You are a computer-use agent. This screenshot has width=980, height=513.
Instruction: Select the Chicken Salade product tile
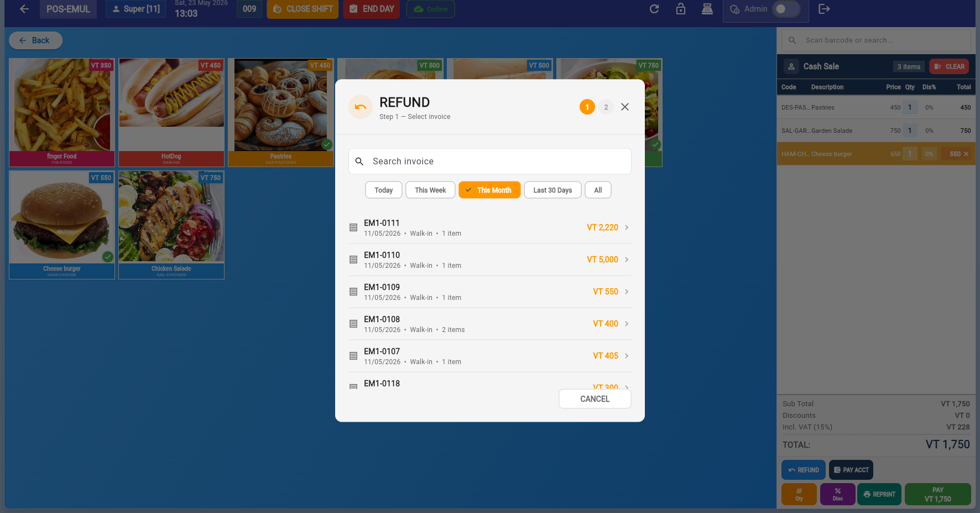click(x=171, y=225)
